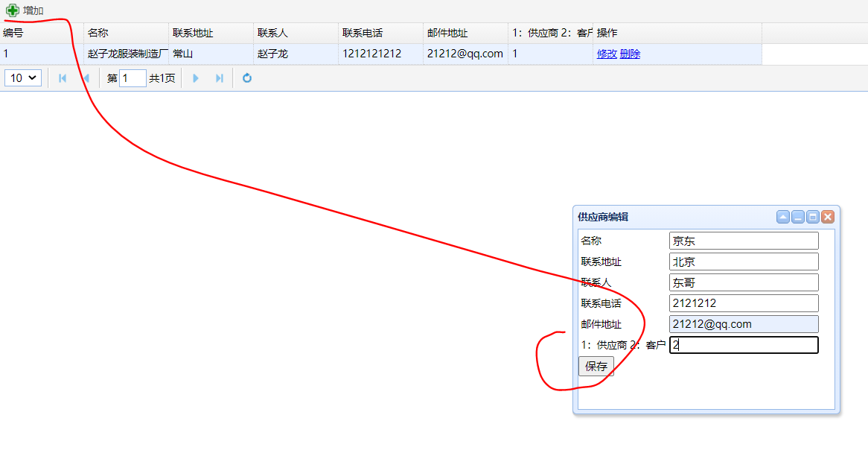Maximize the 供应商编辑 dialog

813,217
